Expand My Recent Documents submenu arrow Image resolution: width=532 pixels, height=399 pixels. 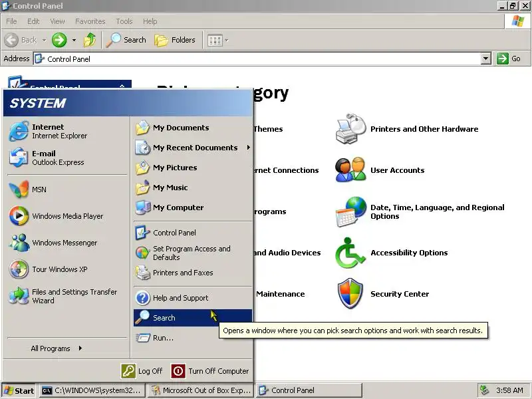(x=248, y=148)
